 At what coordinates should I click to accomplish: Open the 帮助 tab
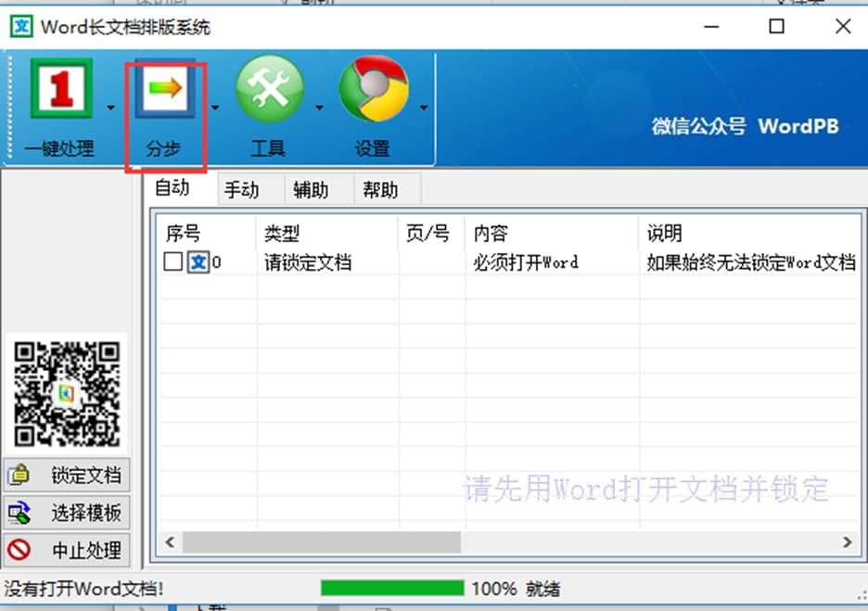(380, 190)
